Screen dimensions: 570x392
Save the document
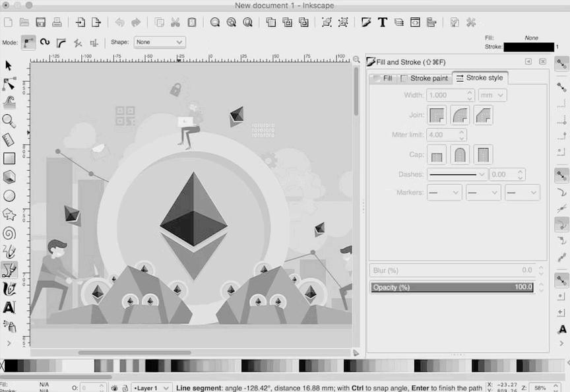coord(40,22)
